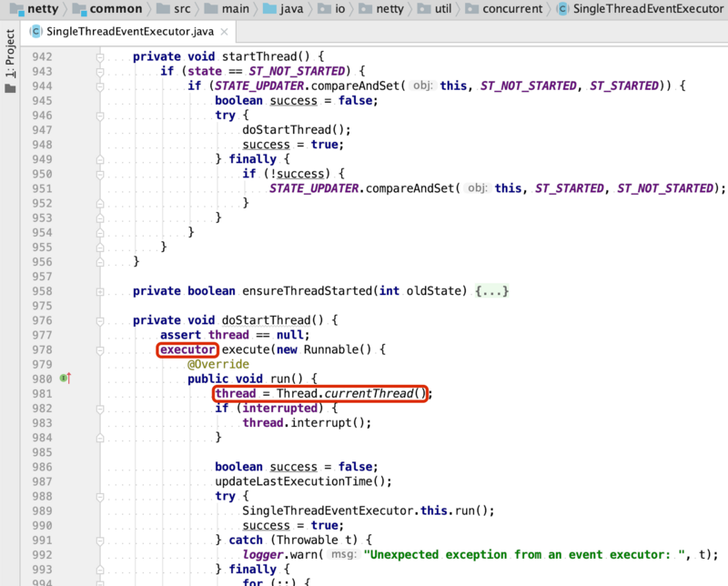
Task: Collapse startThread method at line 942
Action: pyautogui.click(x=100, y=57)
